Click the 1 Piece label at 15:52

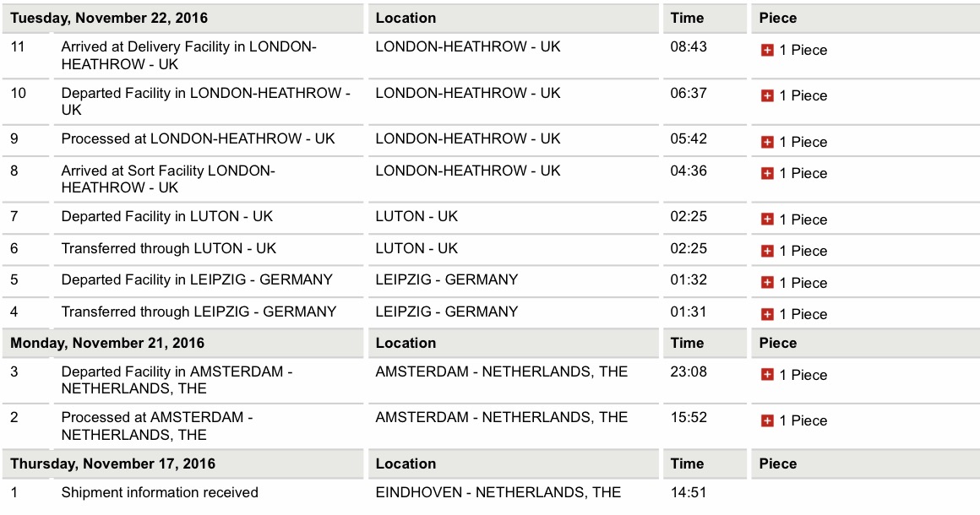(803, 420)
